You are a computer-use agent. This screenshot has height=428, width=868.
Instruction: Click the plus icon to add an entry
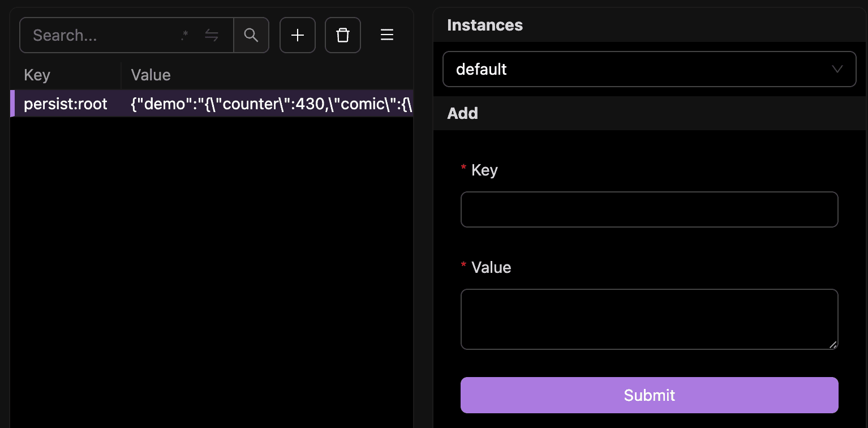coord(297,35)
